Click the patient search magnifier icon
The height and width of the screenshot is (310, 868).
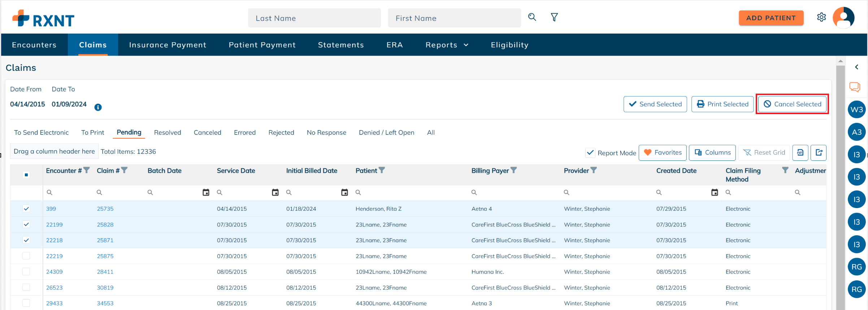click(x=532, y=17)
